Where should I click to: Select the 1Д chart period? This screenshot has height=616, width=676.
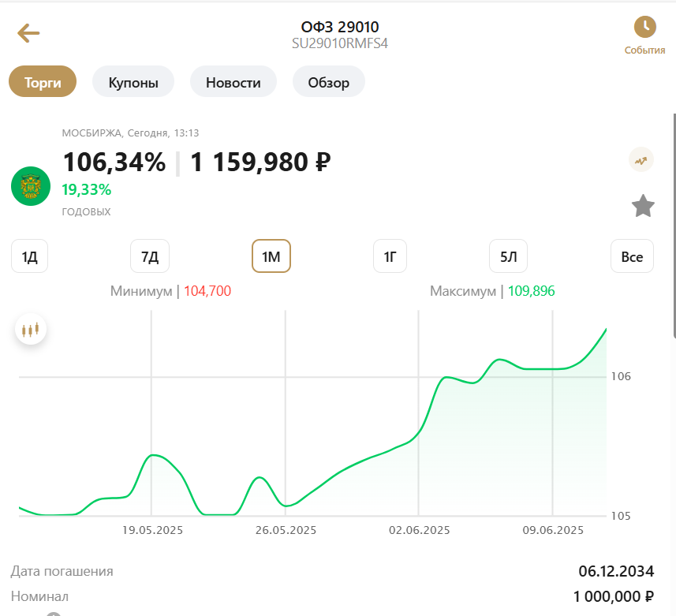30,256
